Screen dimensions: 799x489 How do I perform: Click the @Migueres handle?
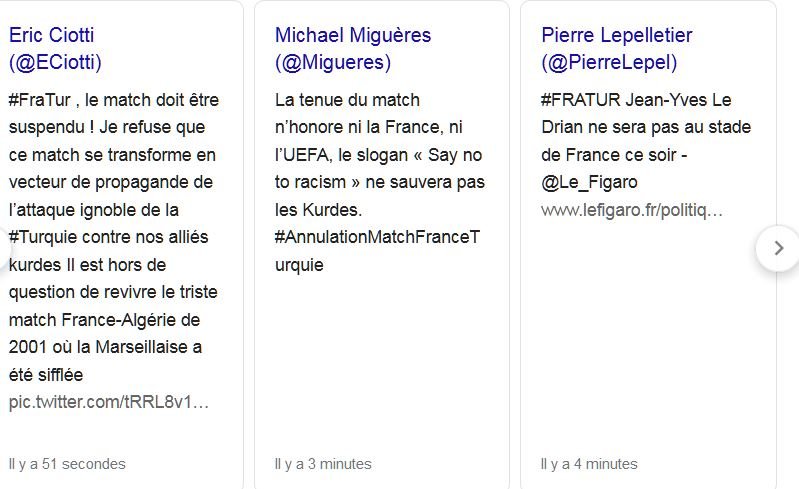click(x=333, y=63)
